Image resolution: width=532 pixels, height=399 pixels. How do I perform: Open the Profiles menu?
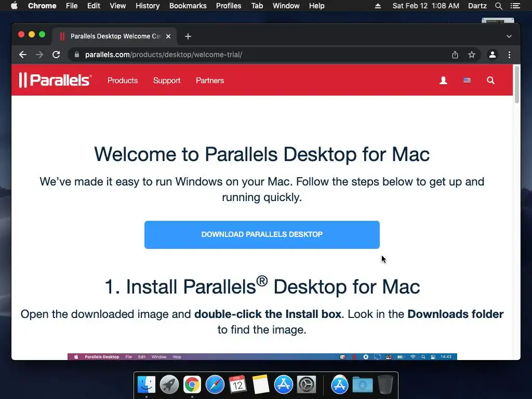pyautogui.click(x=229, y=6)
